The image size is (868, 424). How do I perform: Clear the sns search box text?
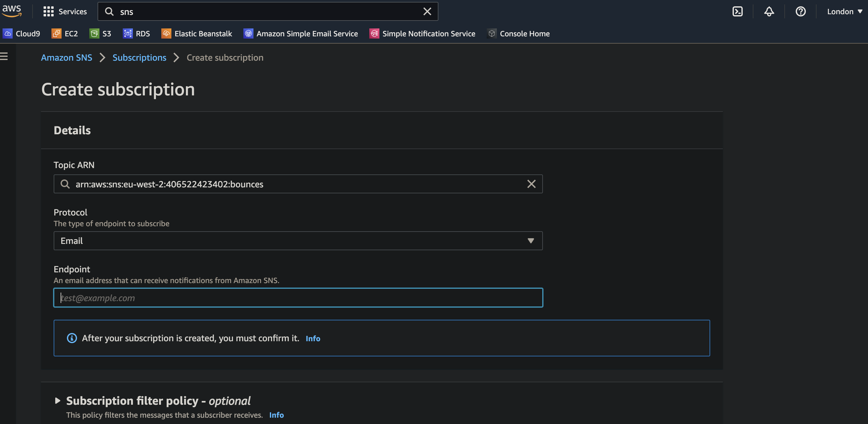pyautogui.click(x=427, y=11)
